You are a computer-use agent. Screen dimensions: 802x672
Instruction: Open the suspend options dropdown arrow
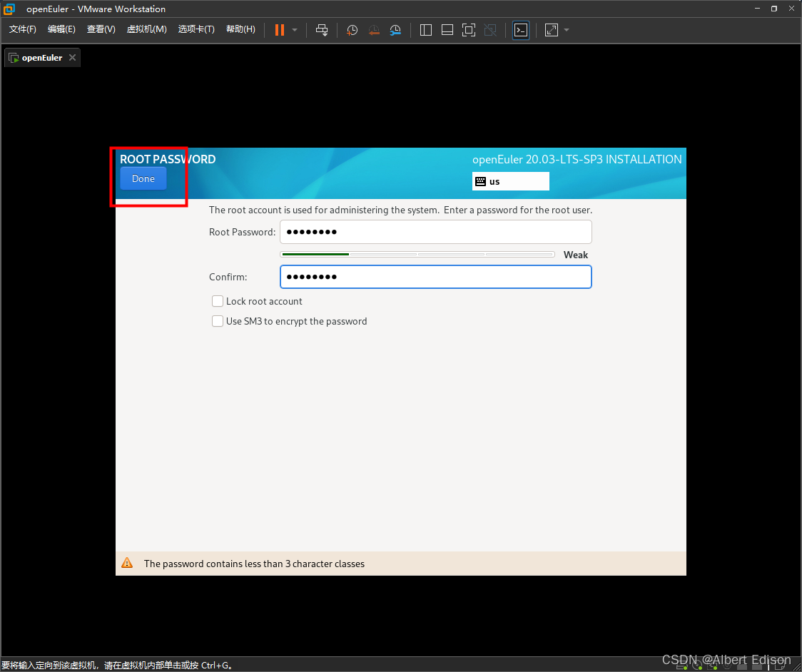[x=294, y=29]
